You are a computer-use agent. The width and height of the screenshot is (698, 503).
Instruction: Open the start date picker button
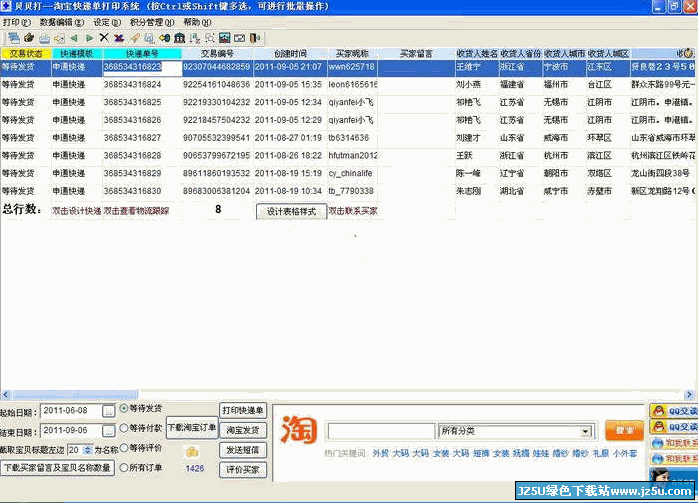(x=108, y=410)
